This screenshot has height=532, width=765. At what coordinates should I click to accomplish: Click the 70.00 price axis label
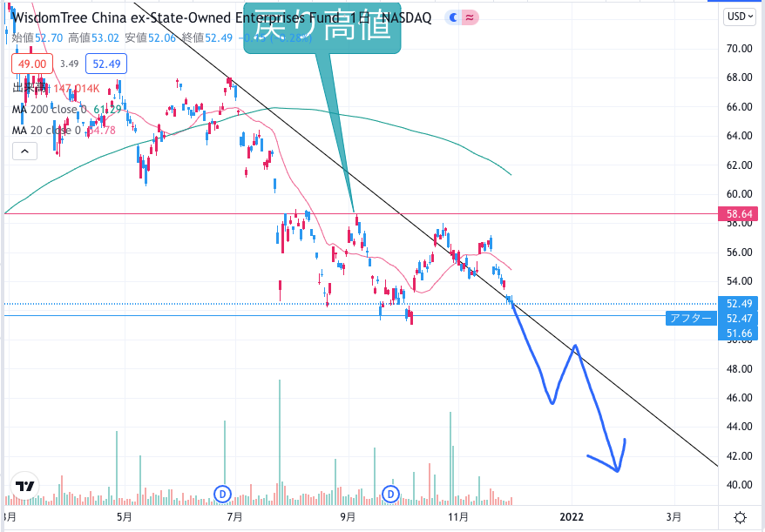[x=739, y=48]
